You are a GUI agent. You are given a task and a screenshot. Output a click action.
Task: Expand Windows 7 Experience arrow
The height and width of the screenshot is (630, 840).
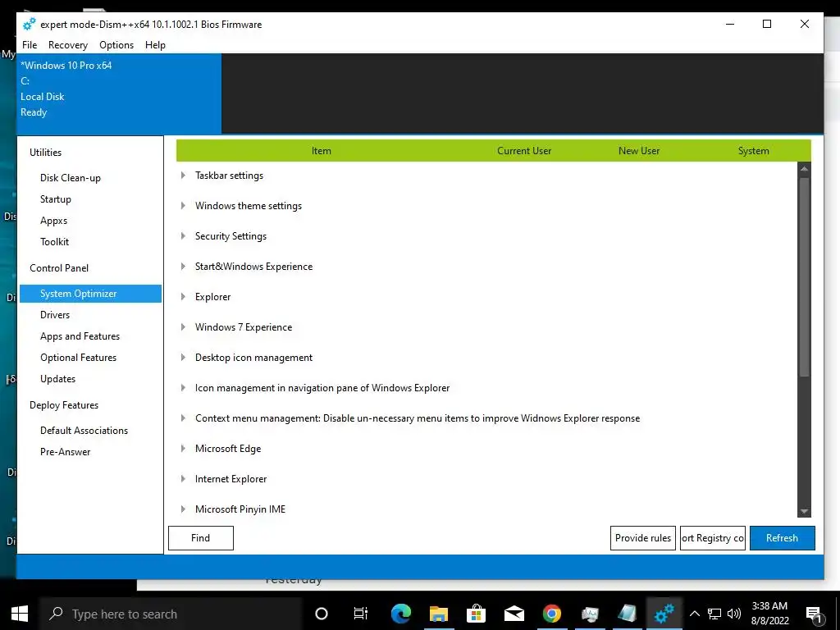[x=183, y=326]
